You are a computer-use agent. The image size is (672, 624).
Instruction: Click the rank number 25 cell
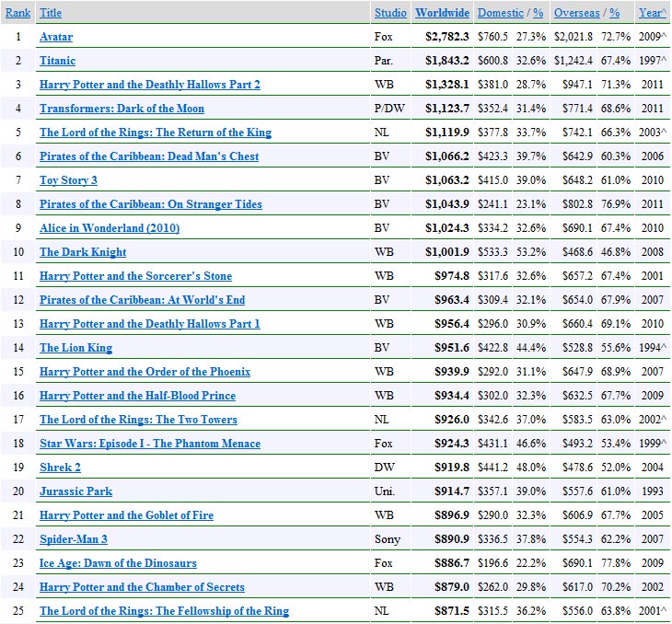[18, 611]
